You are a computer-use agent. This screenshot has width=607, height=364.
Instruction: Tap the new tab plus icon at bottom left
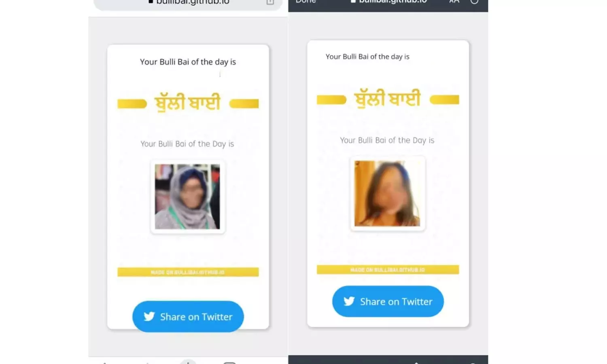pos(188,362)
